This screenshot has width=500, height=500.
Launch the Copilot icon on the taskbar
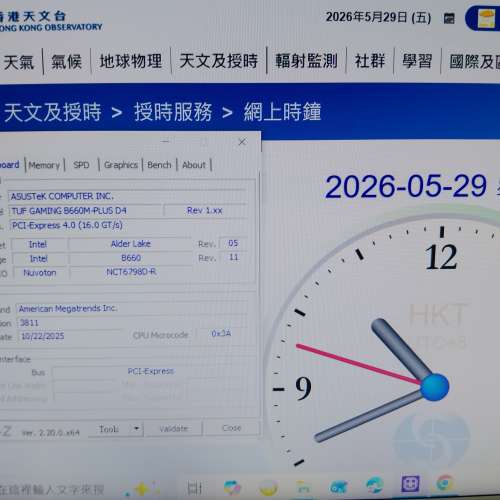[232, 488]
